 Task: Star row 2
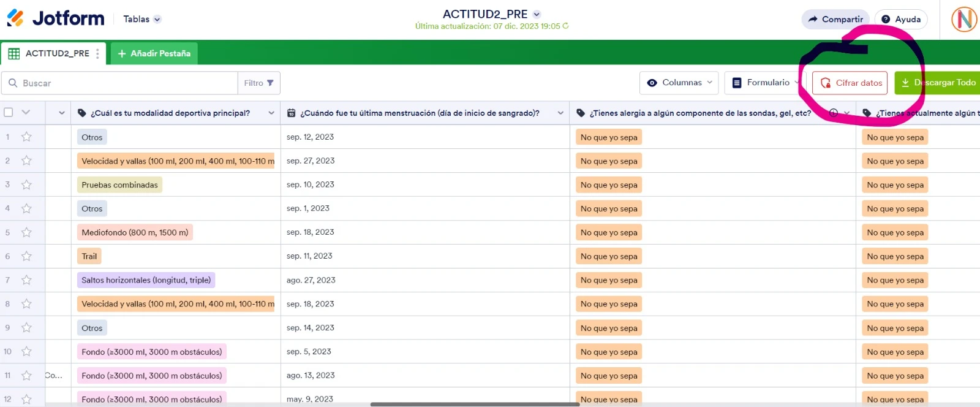click(26, 161)
